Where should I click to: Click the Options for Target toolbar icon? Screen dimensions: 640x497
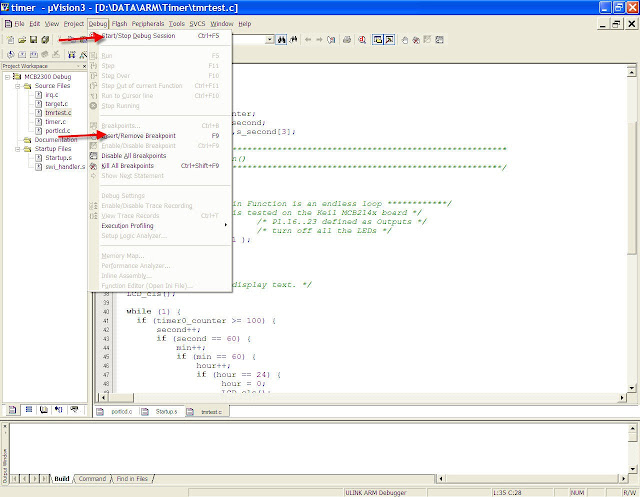pyautogui.click(x=83, y=54)
